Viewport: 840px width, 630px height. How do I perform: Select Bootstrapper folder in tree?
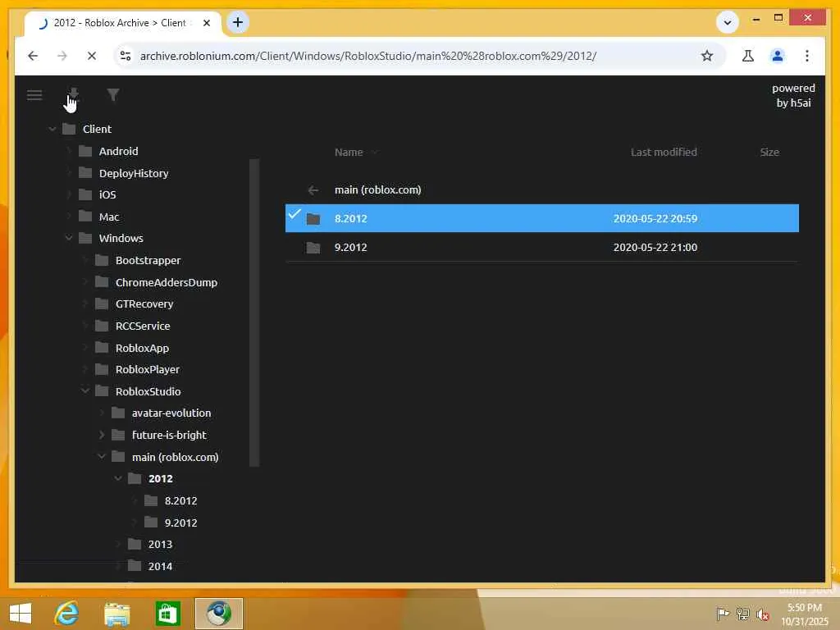(148, 260)
